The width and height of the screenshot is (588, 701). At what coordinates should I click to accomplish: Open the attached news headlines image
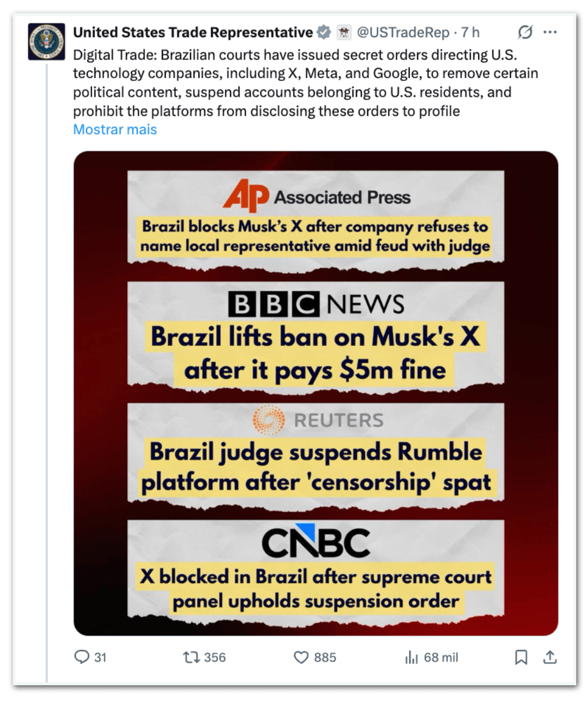(316, 393)
